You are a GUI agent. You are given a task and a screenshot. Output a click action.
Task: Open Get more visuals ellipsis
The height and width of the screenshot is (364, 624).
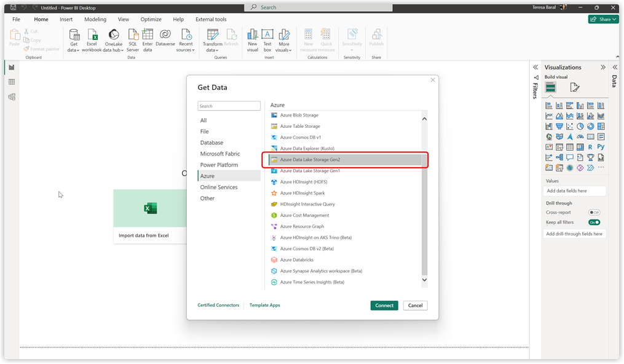pos(601,167)
